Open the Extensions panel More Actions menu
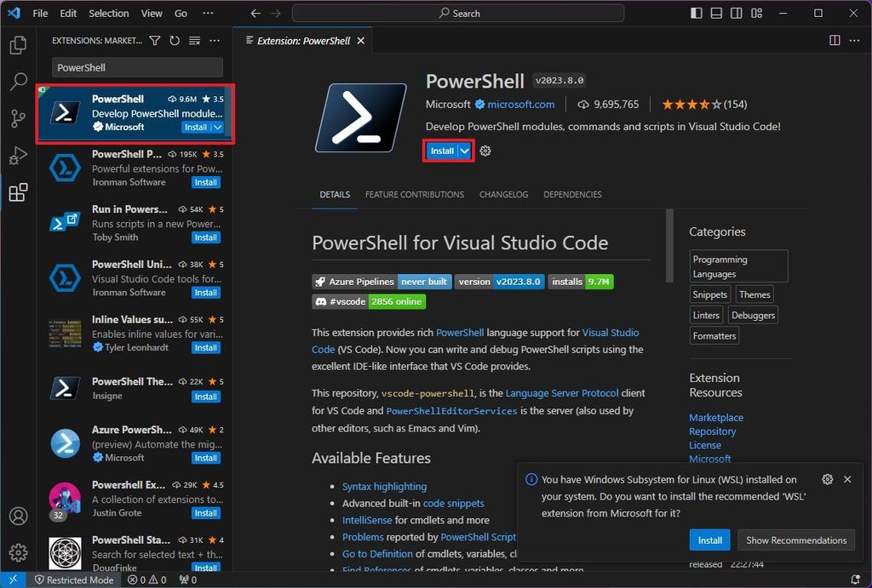The height and width of the screenshot is (588, 872). (x=214, y=40)
